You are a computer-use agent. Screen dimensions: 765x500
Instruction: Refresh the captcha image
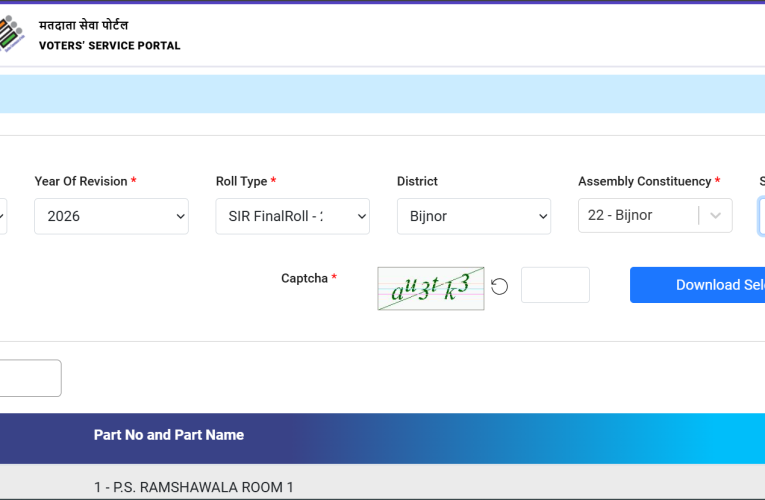(500, 286)
